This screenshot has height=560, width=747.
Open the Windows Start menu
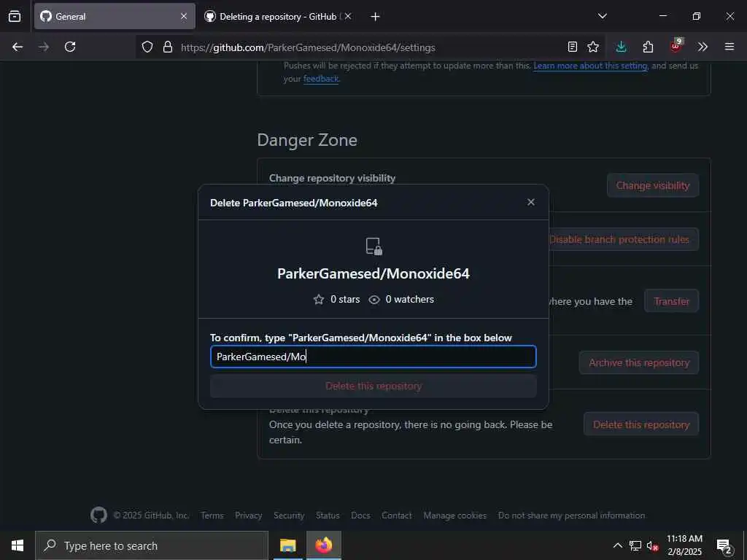tap(18, 545)
